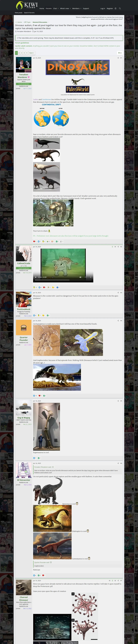Screen dimensions: 138x644
Task: Click the share icon on post #3
Action: pyautogui.click(x=118, y=293)
